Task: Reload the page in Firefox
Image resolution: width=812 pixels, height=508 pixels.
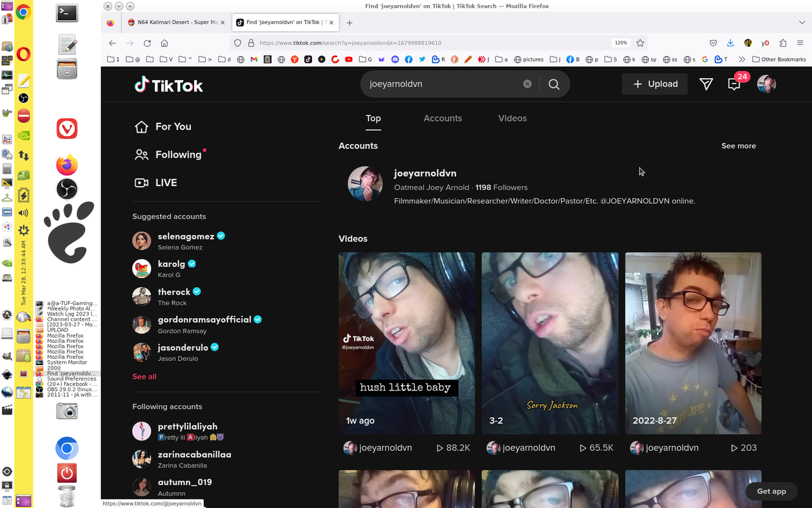Action: point(147,43)
